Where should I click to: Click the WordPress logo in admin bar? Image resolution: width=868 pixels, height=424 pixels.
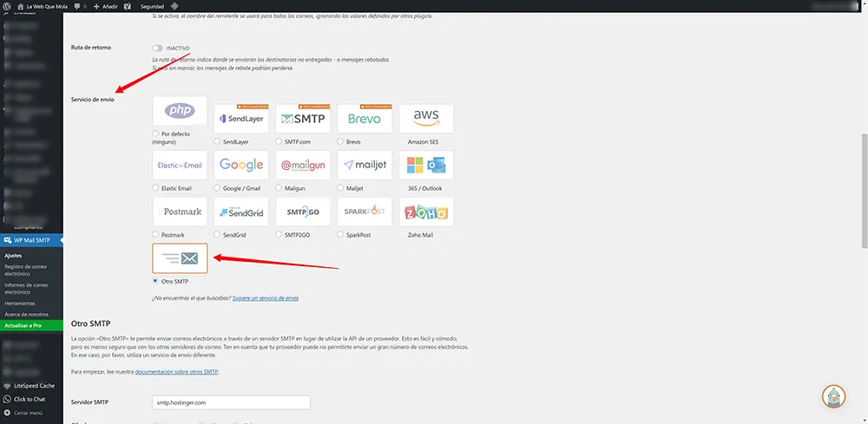pyautogui.click(x=7, y=6)
